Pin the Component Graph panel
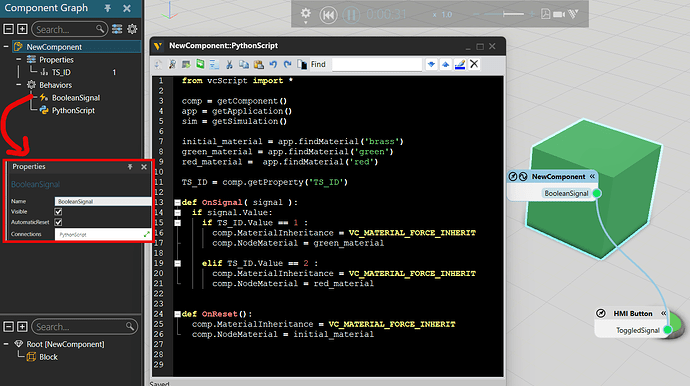The width and height of the screenshot is (690, 386). coord(108,8)
